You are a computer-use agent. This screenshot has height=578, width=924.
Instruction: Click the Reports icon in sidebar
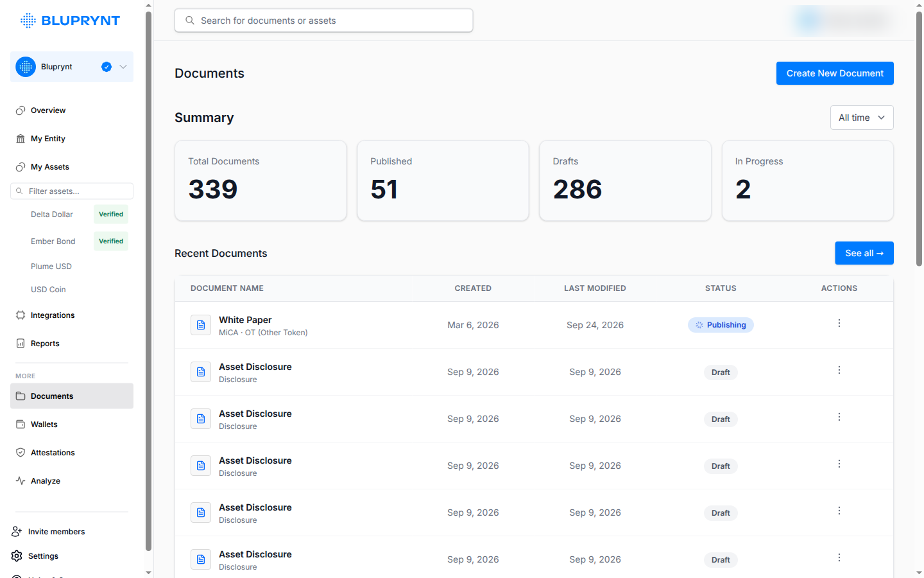click(21, 344)
